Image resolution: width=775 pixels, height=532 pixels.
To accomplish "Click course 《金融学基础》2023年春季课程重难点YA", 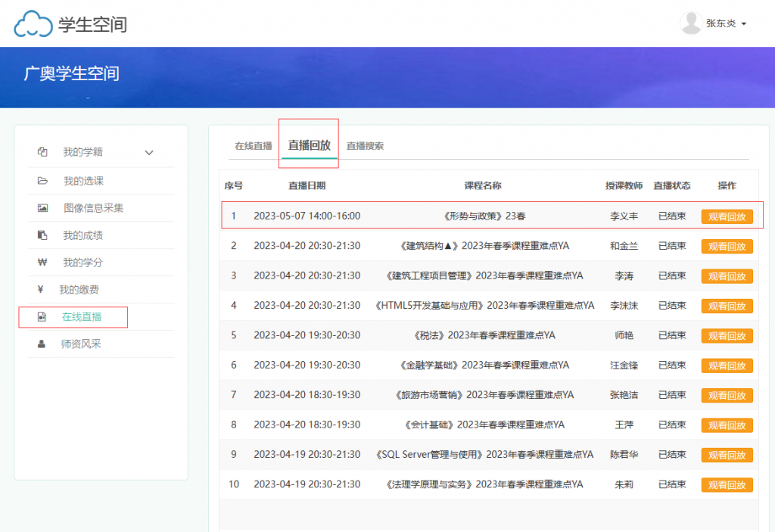I will tap(483, 365).
